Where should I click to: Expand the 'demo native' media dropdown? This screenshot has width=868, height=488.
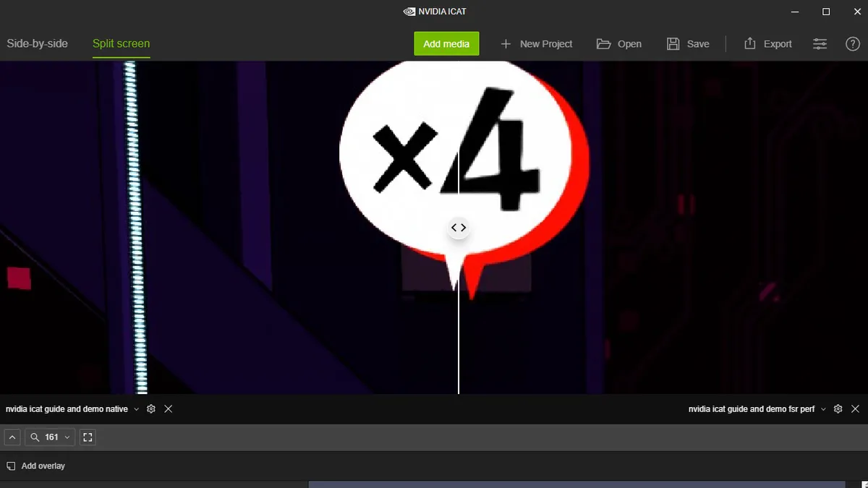pyautogui.click(x=136, y=409)
